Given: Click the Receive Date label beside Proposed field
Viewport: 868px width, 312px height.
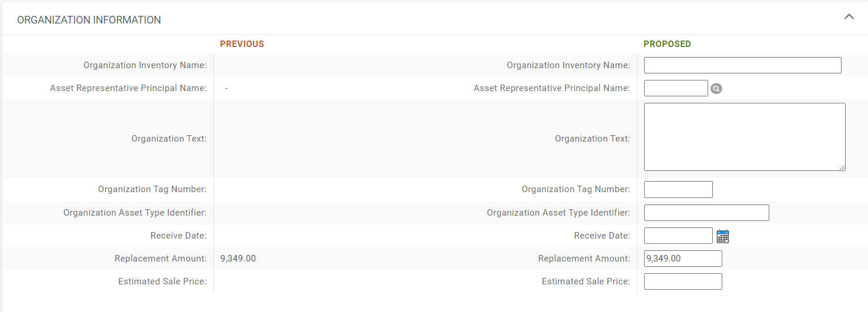Looking at the screenshot, I should (602, 236).
